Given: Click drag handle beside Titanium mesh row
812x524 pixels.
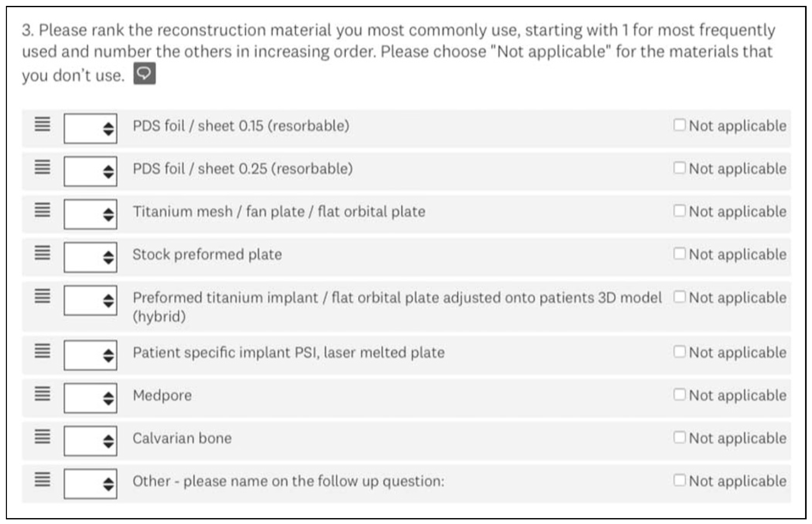Looking at the screenshot, I should tap(43, 210).
